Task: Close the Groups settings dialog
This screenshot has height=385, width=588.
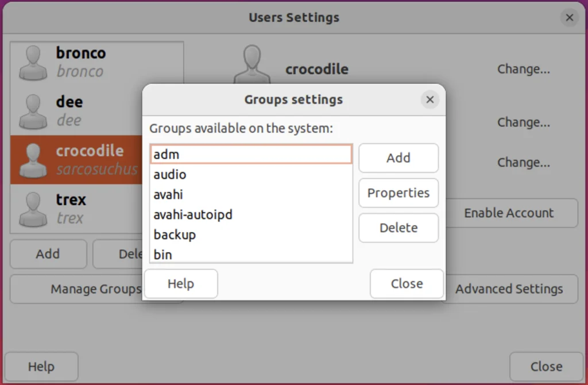Action: (407, 283)
